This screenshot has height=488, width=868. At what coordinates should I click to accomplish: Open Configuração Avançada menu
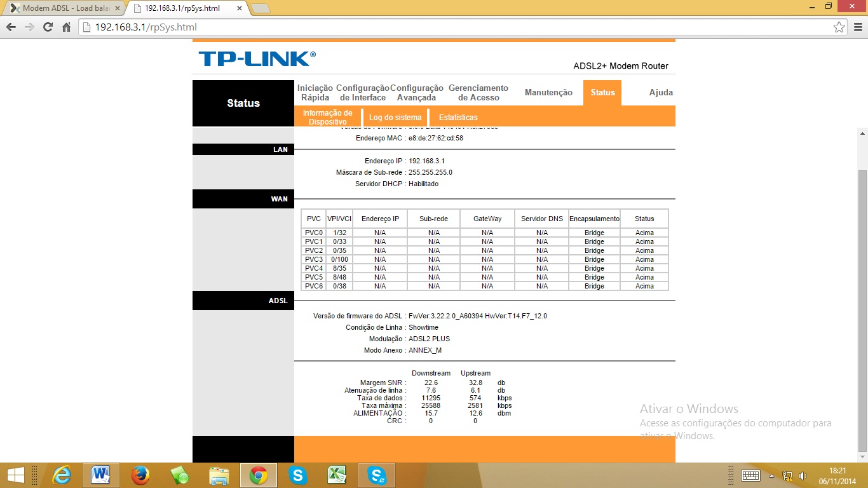coord(417,93)
